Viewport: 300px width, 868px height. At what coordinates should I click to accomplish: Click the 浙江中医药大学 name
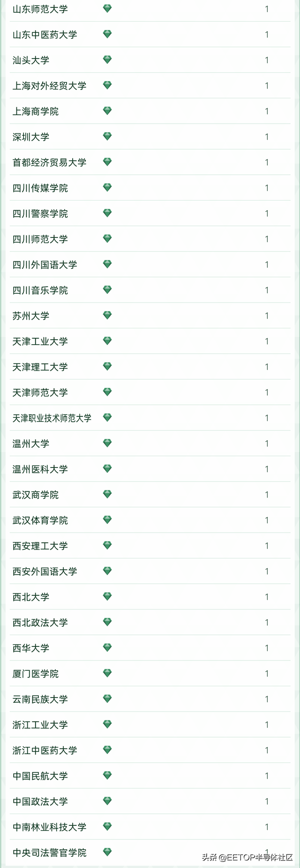tap(45, 750)
